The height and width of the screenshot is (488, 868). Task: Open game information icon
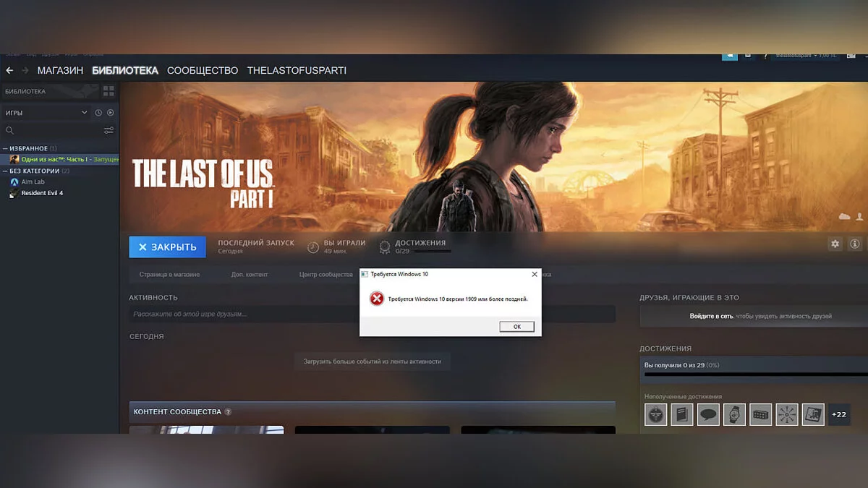click(855, 244)
